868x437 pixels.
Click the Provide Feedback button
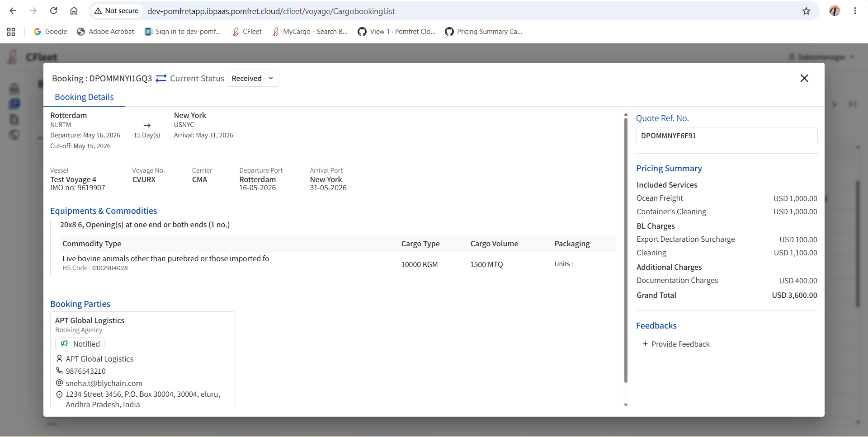pos(676,344)
